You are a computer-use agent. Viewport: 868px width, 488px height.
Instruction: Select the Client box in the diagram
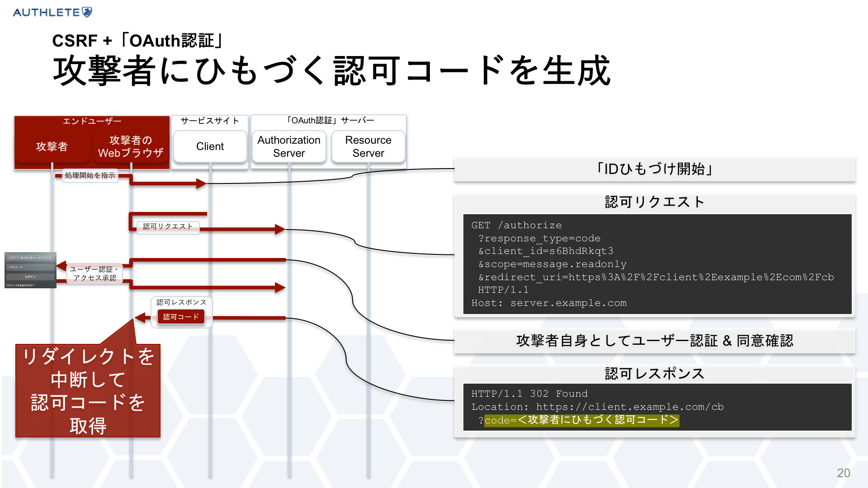coord(210,146)
